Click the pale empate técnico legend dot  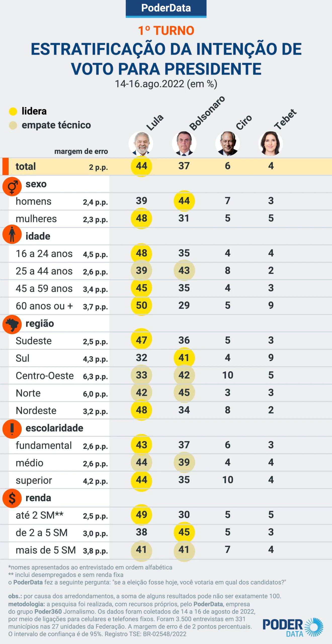click(13, 125)
